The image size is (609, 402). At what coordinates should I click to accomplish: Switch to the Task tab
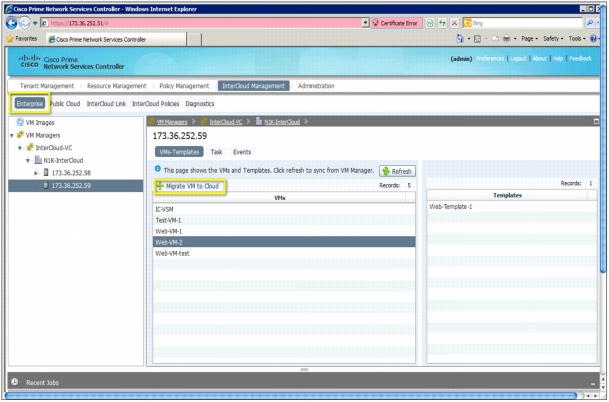216,152
